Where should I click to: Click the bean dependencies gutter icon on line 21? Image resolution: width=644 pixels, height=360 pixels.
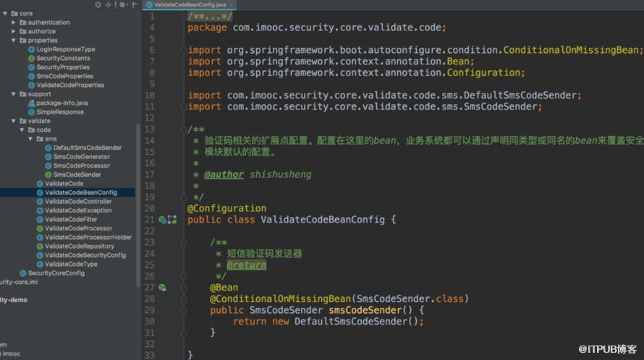[172, 220]
